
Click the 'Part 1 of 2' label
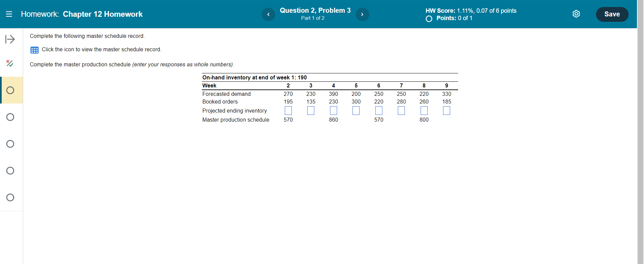click(x=313, y=18)
